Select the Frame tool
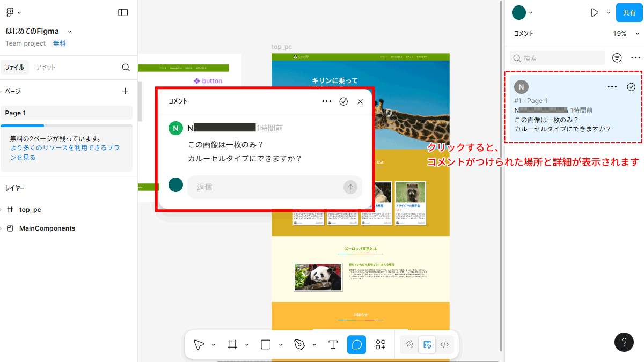 [232, 344]
